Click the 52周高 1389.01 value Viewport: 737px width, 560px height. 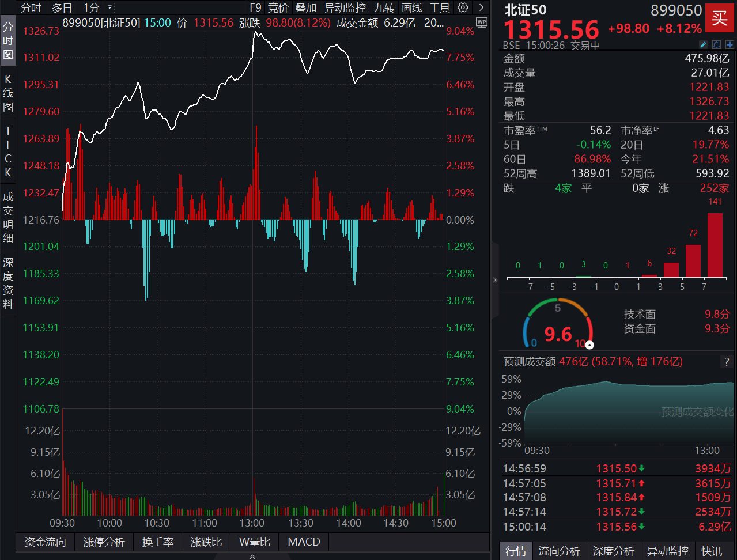pos(591,173)
